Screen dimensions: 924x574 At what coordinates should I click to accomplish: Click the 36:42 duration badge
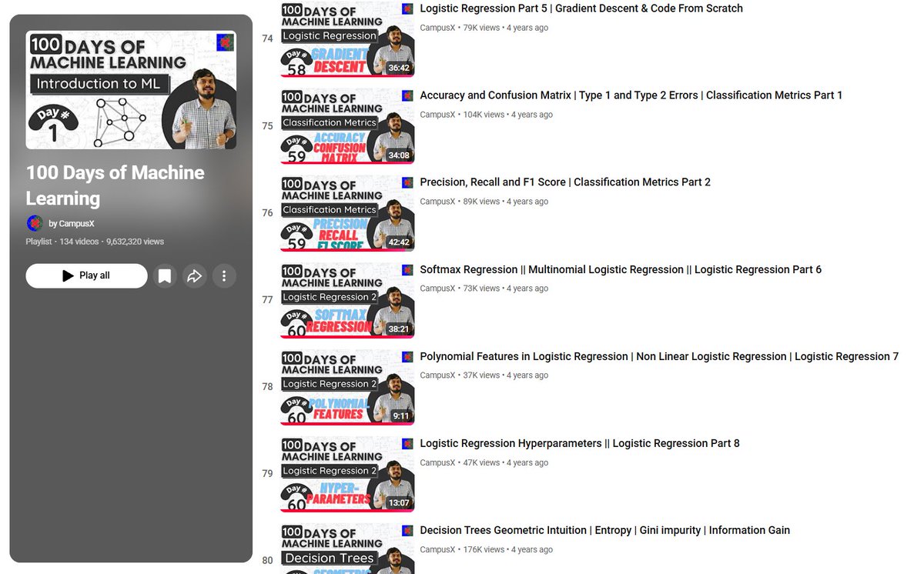pos(399,68)
